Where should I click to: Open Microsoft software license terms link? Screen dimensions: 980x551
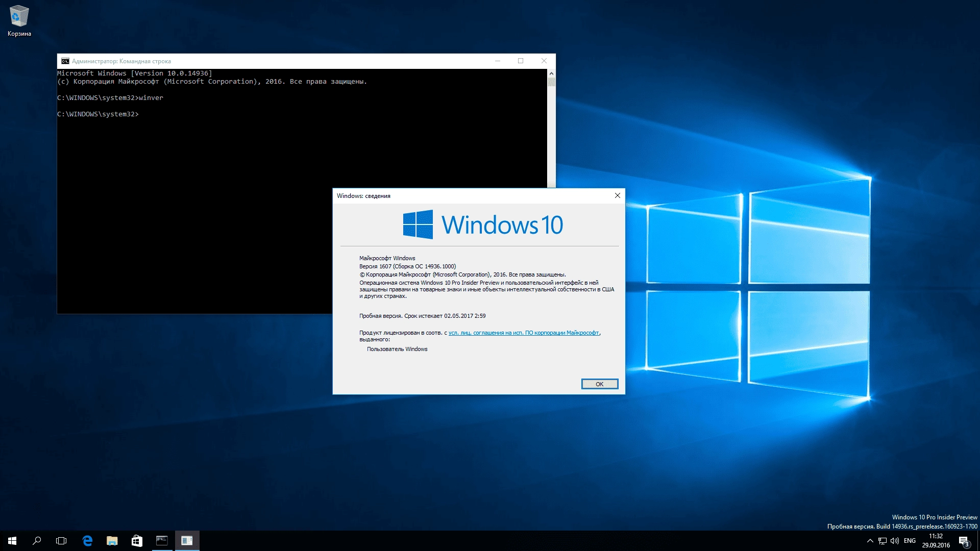point(524,333)
